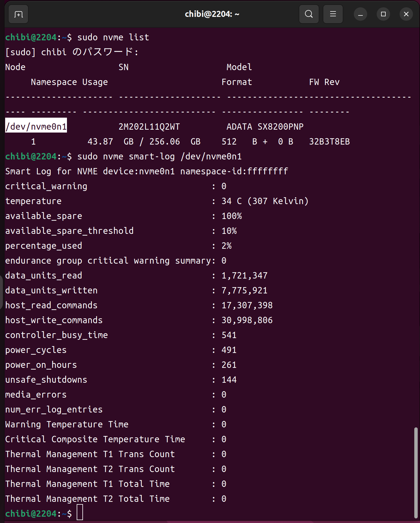Click the unsafe_shutdowns label
420x523 pixels.
(46, 380)
